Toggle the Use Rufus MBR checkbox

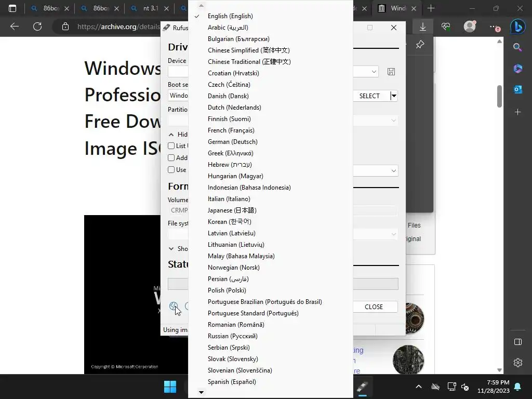[x=171, y=170]
